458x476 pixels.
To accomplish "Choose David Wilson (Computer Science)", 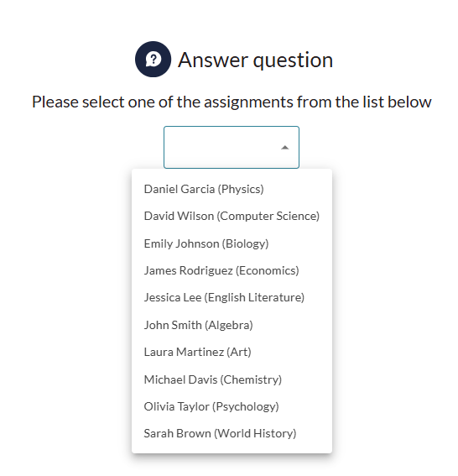I will pyautogui.click(x=232, y=216).
